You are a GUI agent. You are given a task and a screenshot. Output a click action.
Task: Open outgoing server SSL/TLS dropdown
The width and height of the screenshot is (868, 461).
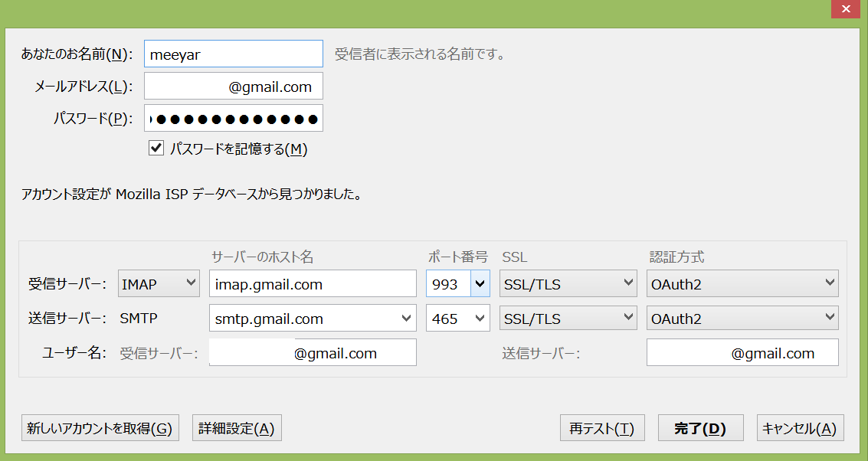coord(568,319)
